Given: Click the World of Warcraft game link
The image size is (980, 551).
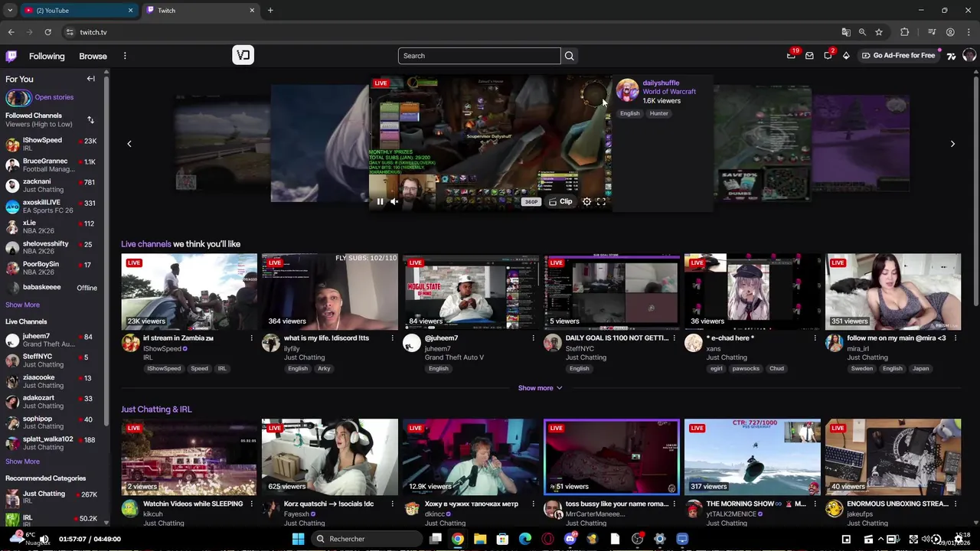Looking at the screenshot, I should pos(669,92).
